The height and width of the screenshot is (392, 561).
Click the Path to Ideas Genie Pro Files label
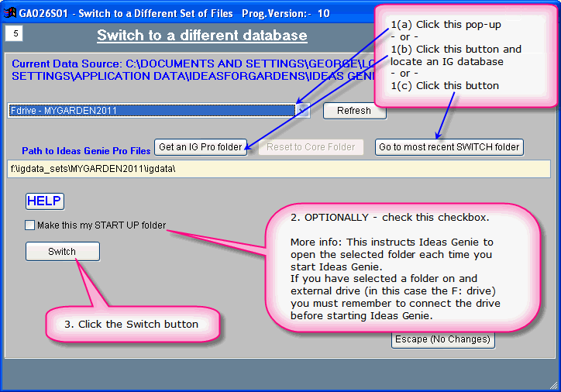86,151
